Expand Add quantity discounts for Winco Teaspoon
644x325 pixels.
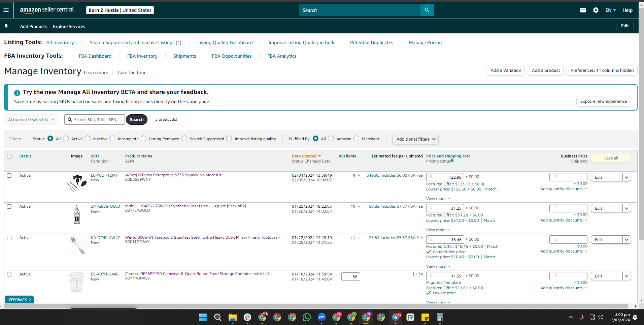point(564,251)
